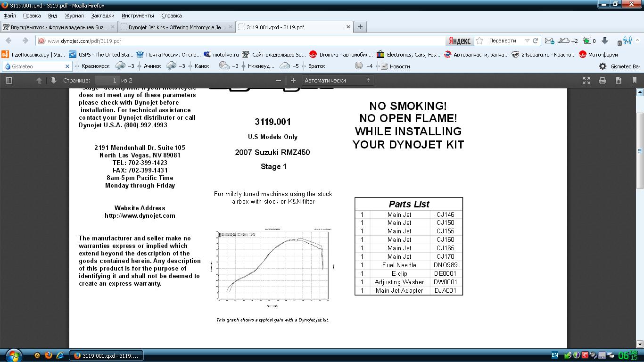This screenshot has width=644, height=362.
Task: Clear the Gismeteo field with X
Action: click(x=67, y=66)
